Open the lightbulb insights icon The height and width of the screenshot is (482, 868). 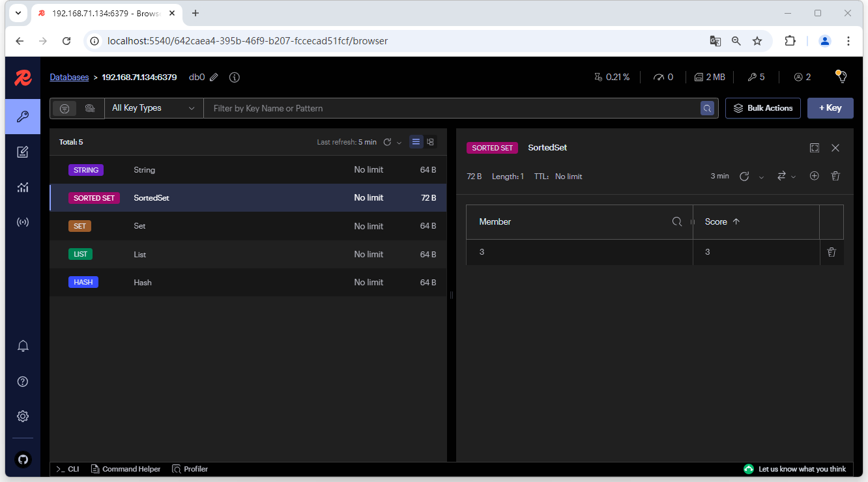click(841, 77)
